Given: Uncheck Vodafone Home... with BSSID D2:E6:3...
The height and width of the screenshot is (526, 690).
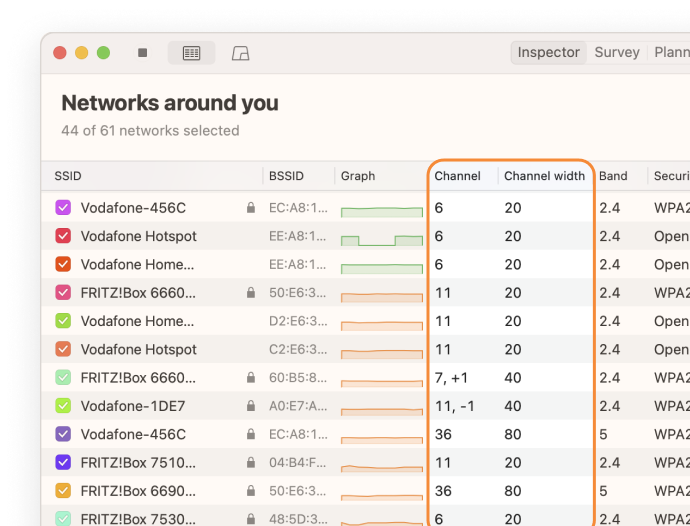Looking at the screenshot, I should click(x=63, y=320).
